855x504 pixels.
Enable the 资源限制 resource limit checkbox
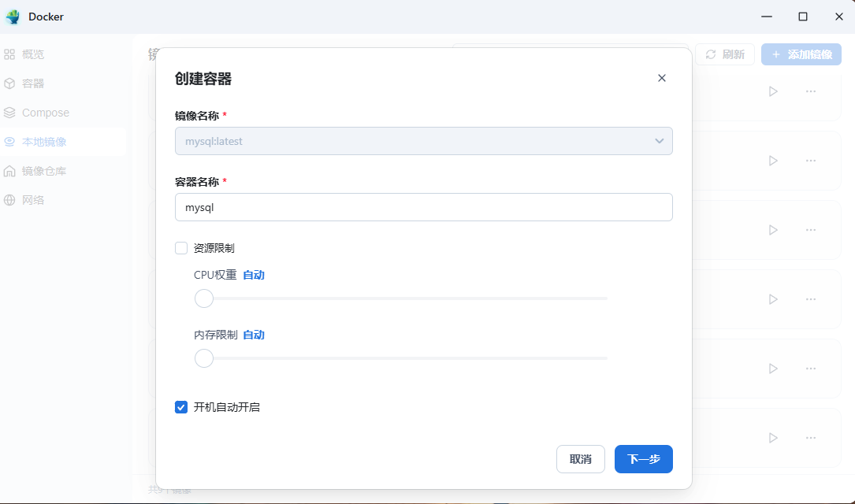(x=180, y=247)
